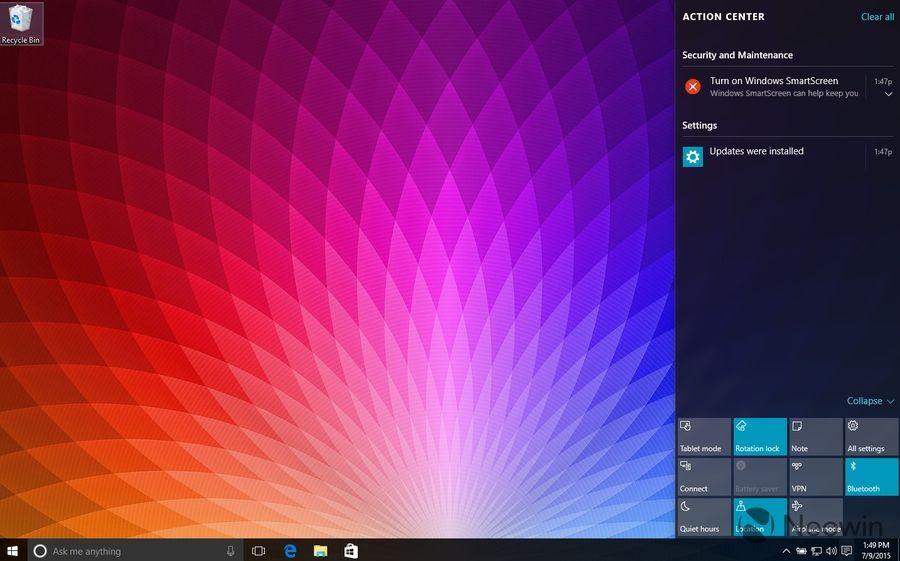This screenshot has width=900, height=561.
Task: Click the Cortana microphone icon
Action: (231, 551)
